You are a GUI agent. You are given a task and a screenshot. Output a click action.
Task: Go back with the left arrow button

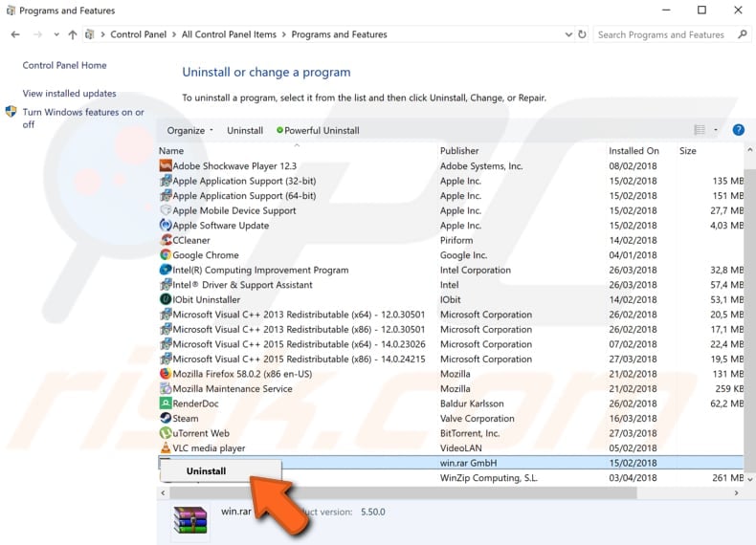pos(15,34)
